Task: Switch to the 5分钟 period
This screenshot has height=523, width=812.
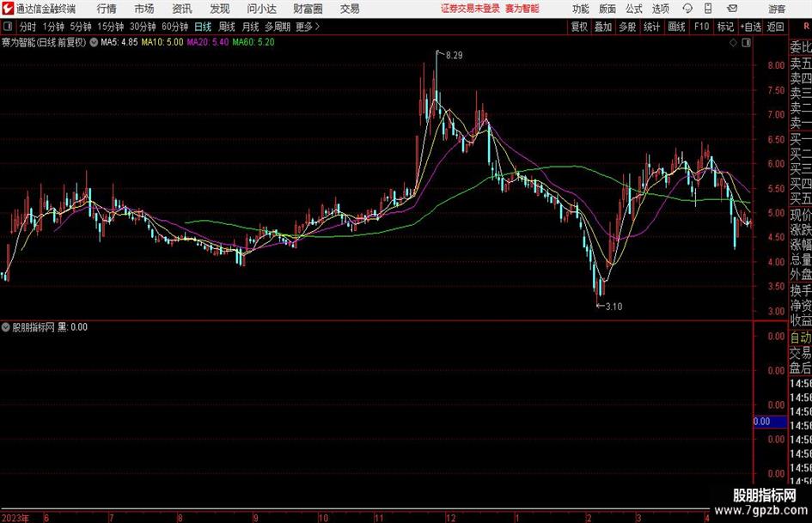Action: pyautogui.click(x=81, y=27)
